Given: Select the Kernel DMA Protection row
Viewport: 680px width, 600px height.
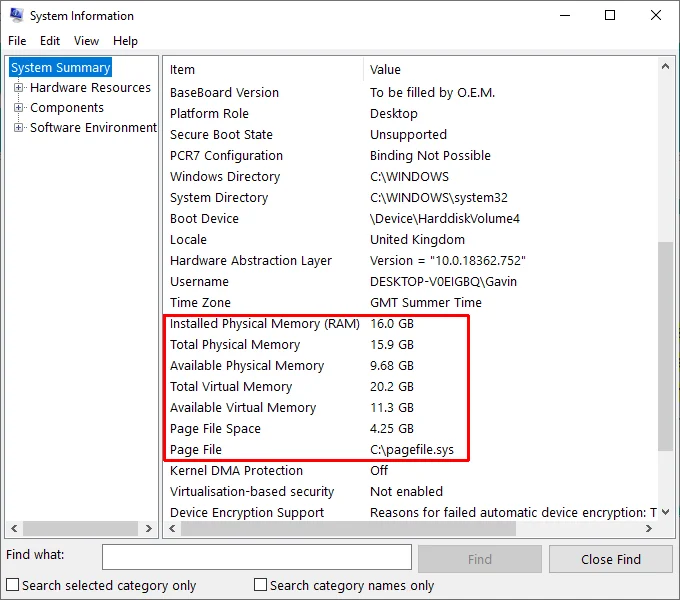Looking at the screenshot, I should (x=410, y=471).
